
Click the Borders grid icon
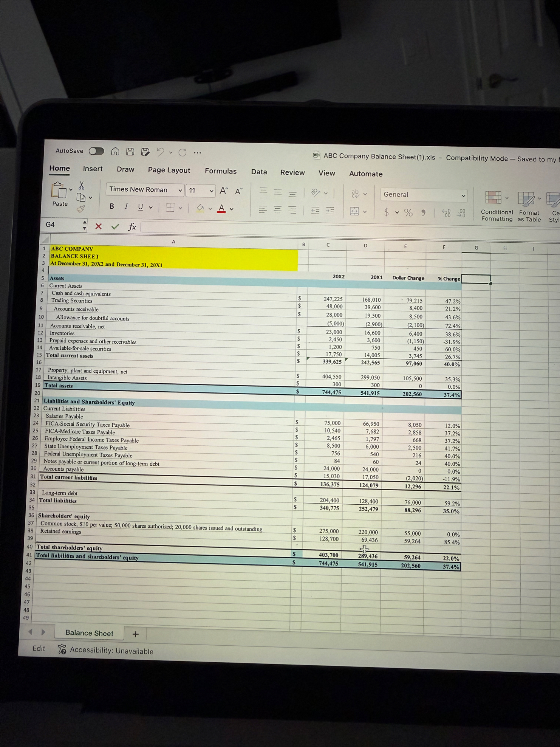coord(170,208)
